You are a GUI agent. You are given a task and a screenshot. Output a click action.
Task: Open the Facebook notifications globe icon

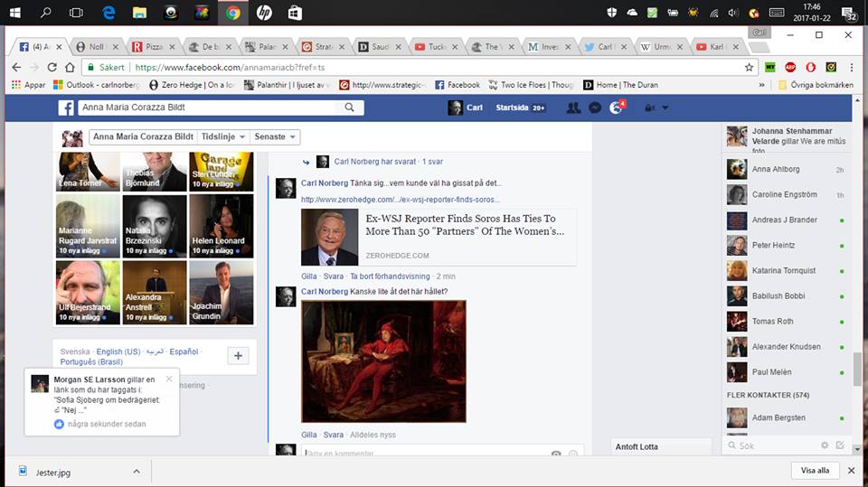point(617,108)
